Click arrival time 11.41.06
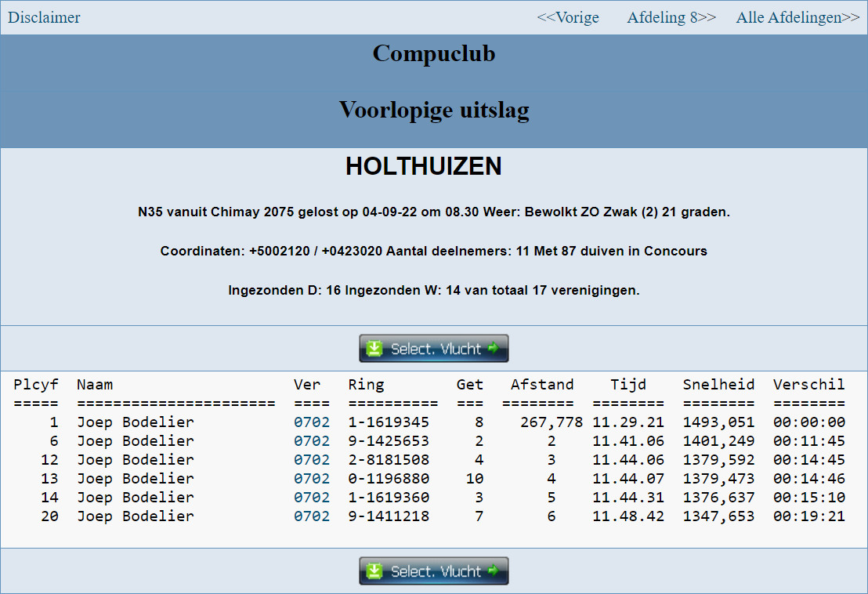This screenshot has width=868, height=594. point(628,441)
